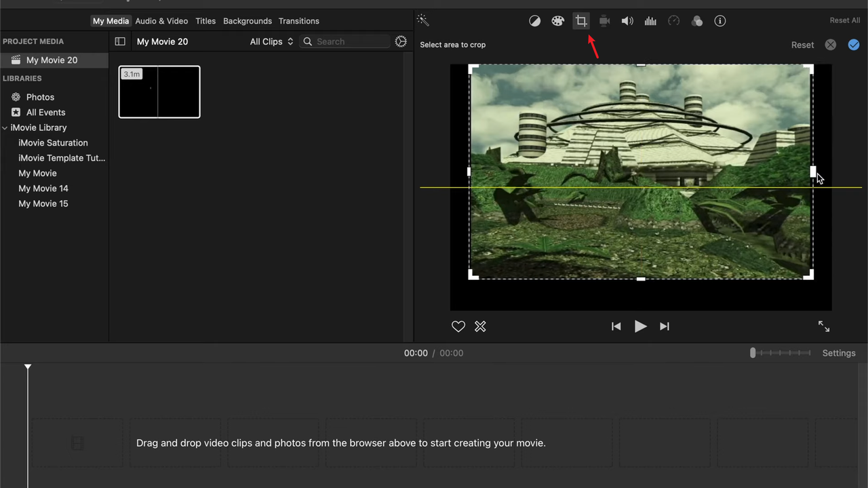
Task: Click Reset to undo crop changes
Action: [802, 44]
